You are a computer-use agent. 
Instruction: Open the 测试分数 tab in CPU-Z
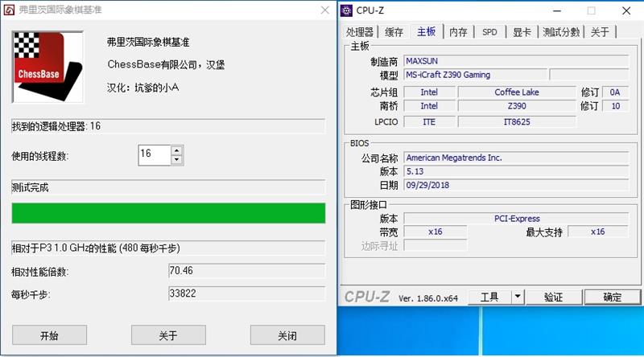(x=561, y=32)
